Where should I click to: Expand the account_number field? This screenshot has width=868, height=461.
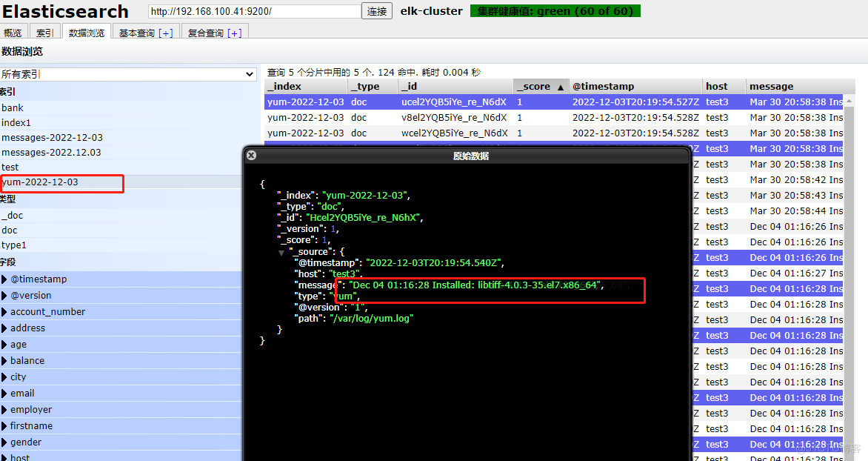click(4, 312)
